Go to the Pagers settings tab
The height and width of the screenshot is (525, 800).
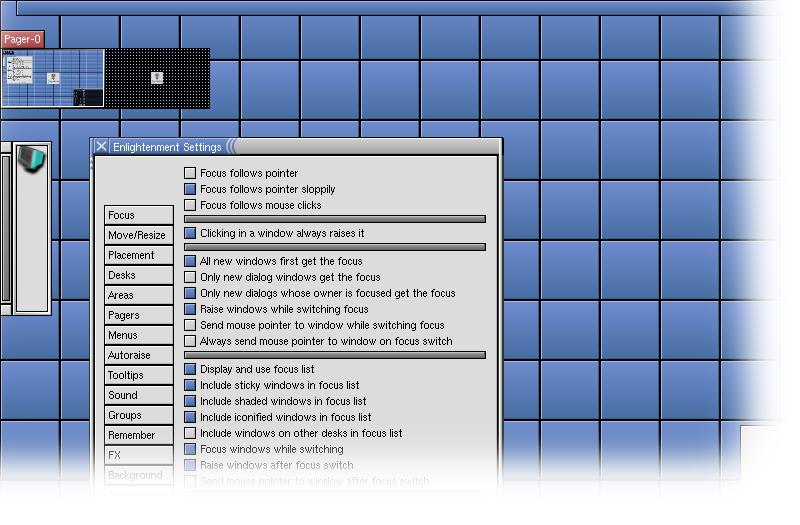click(139, 315)
